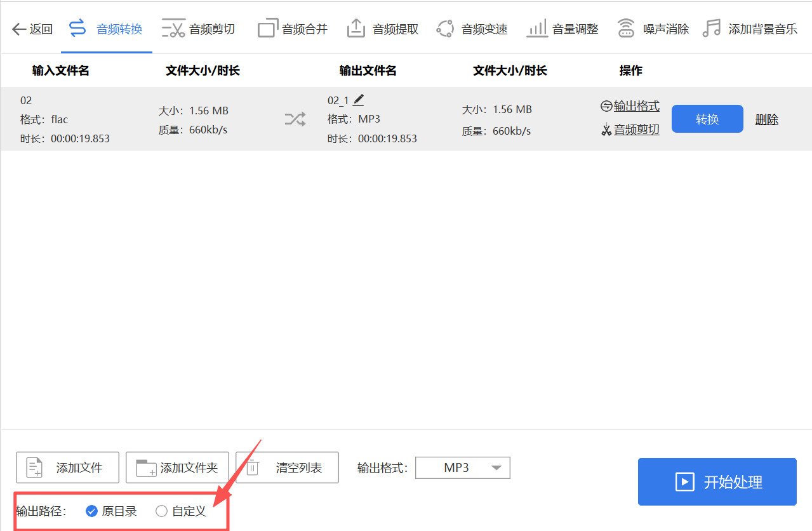This screenshot has width=812, height=531.
Task: Click 返回 to go back
Action: (x=32, y=27)
